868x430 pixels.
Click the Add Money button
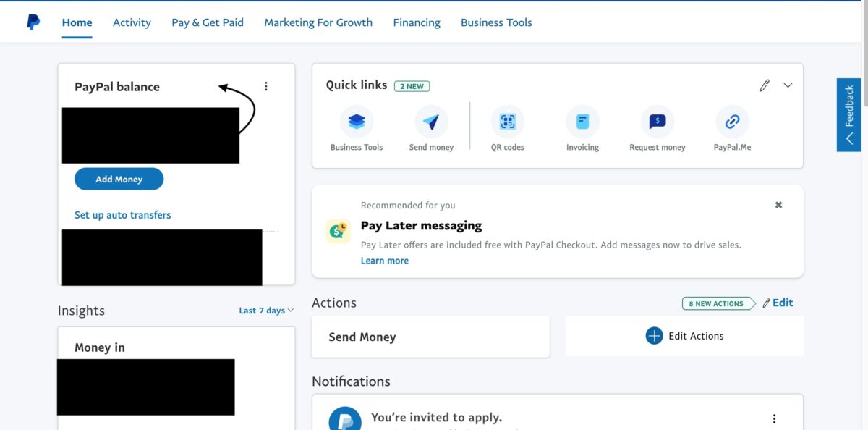pos(119,180)
